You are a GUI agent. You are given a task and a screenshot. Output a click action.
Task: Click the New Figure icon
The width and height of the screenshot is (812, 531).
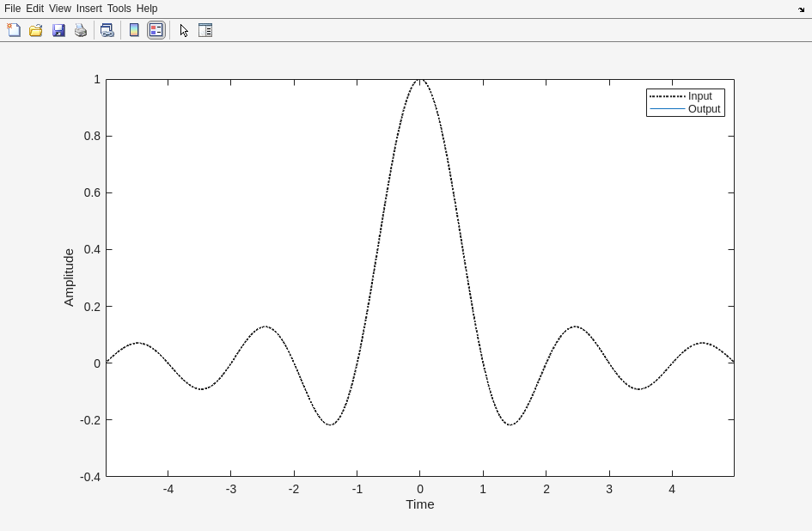tap(14, 30)
